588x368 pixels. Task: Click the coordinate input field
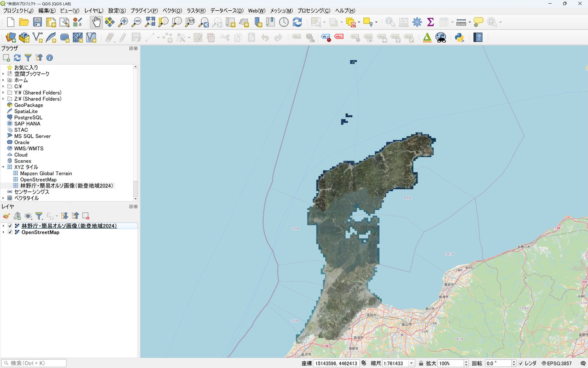point(336,363)
